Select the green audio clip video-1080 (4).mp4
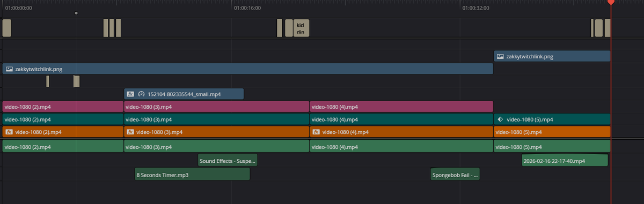This screenshot has width=644, height=204. point(401,146)
